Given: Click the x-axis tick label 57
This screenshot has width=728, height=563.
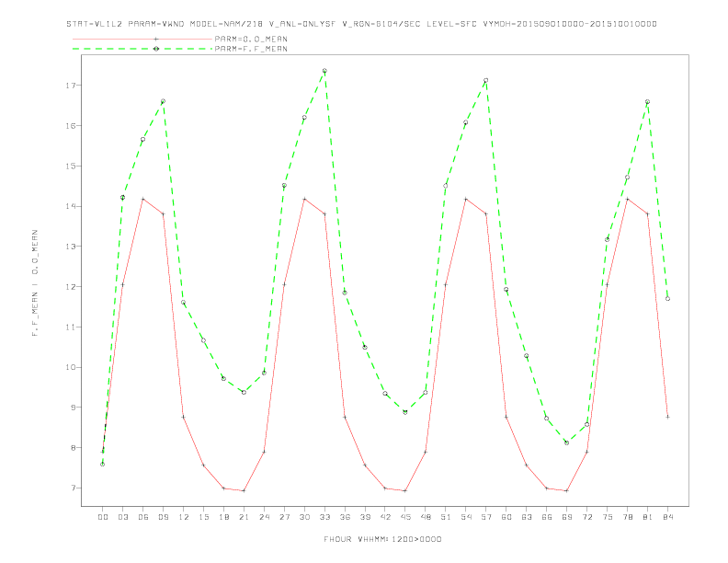Looking at the screenshot, I should pos(486,517).
